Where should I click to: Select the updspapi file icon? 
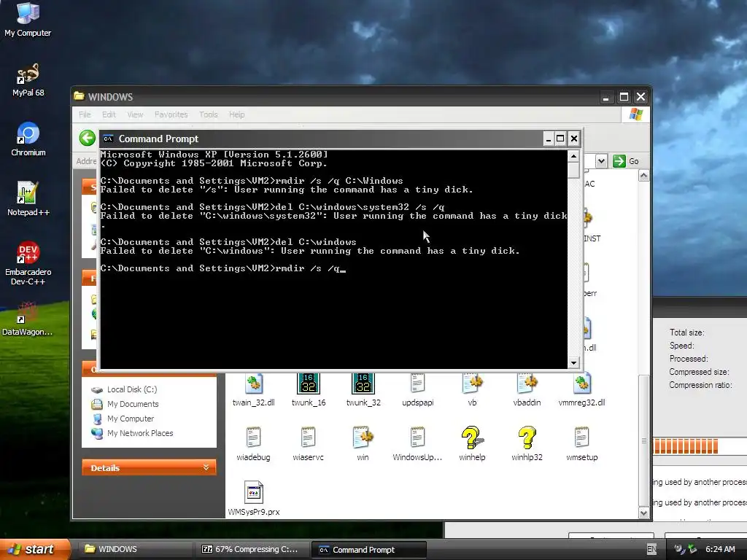[418, 391]
